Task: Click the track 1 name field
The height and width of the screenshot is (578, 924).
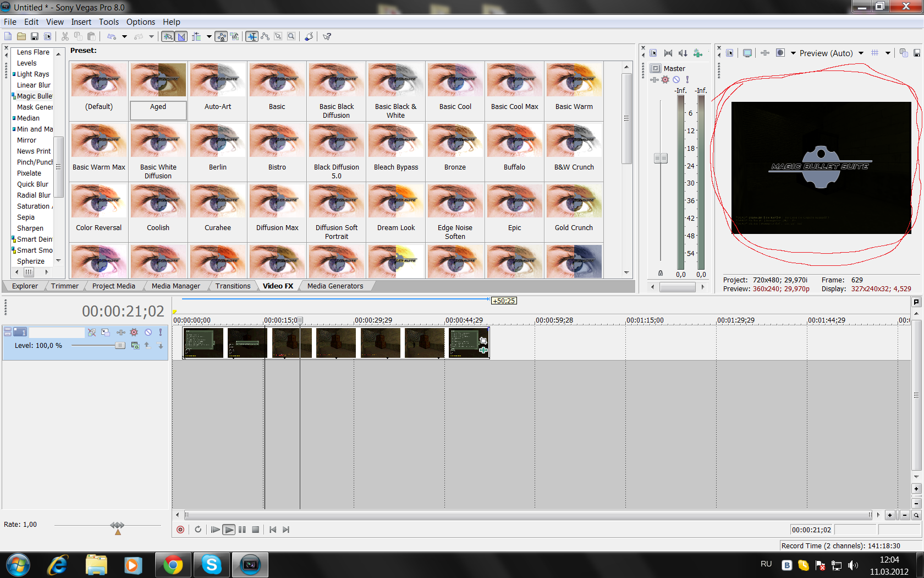Action: tap(57, 332)
